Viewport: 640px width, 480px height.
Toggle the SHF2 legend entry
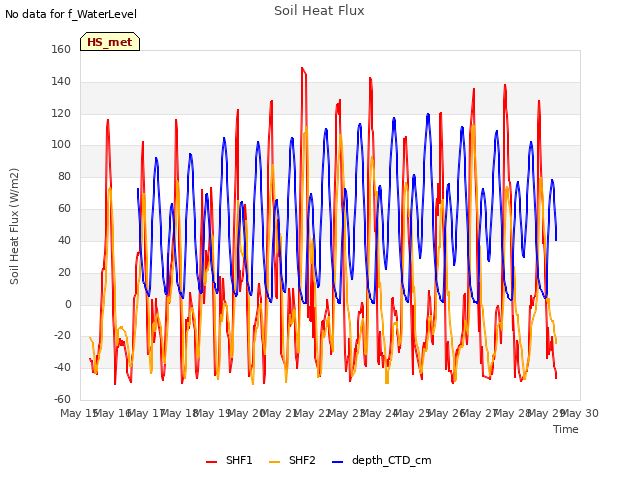click(x=292, y=460)
